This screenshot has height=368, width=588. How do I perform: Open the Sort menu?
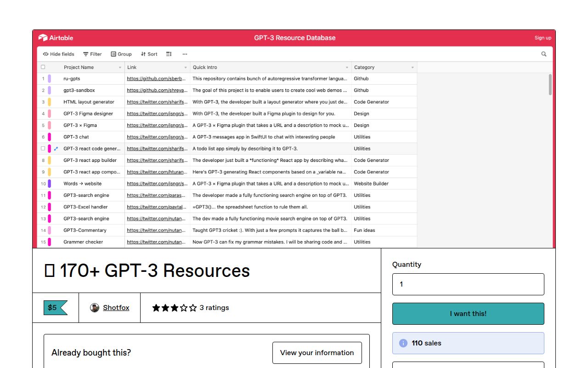(149, 54)
